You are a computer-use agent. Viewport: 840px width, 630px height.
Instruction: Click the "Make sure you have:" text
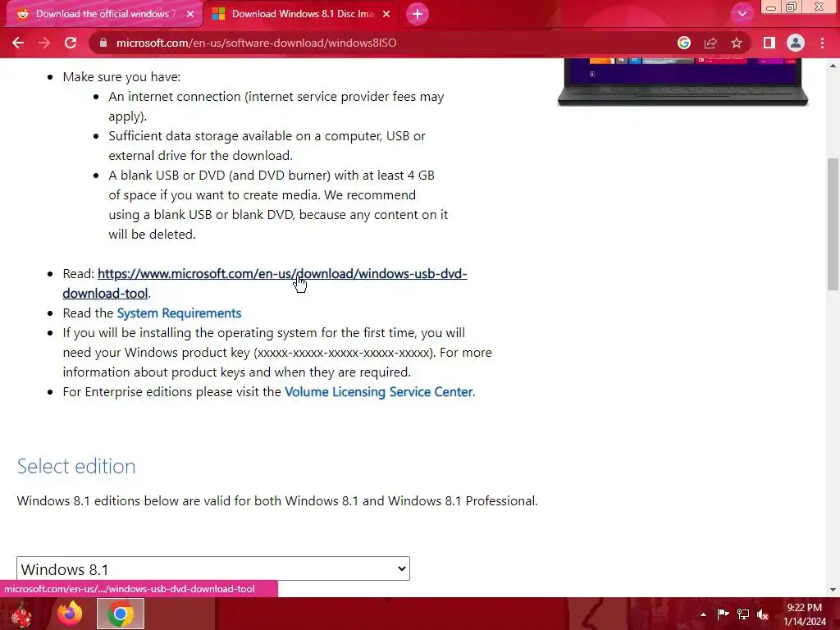121,76
